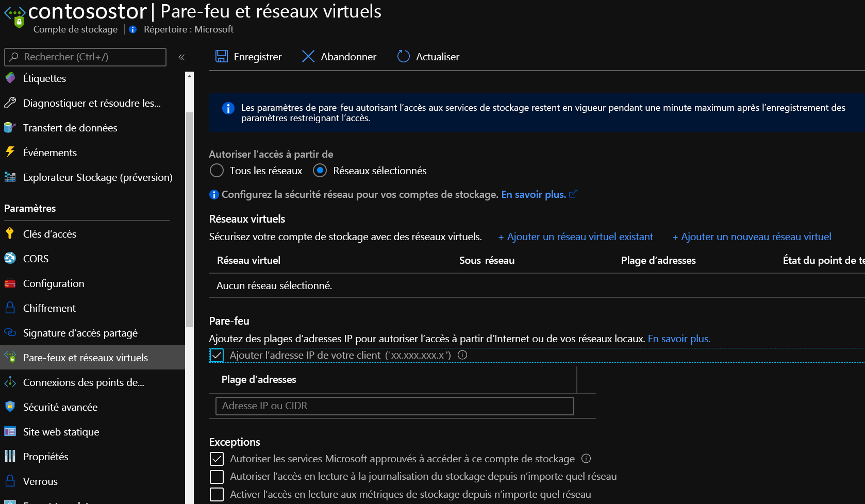
Task: Click the Abandonner button label
Action: pyautogui.click(x=348, y=57)
